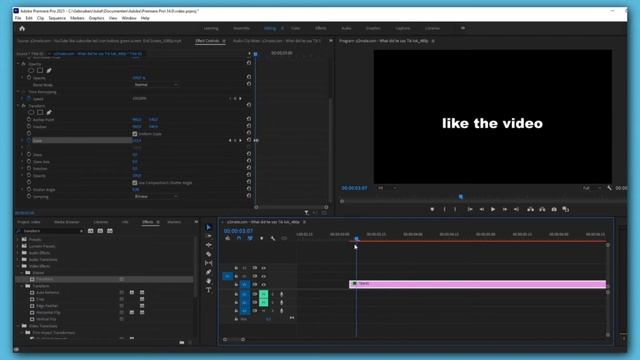Open the Window menu
The image size is (640, 360).
129,18
